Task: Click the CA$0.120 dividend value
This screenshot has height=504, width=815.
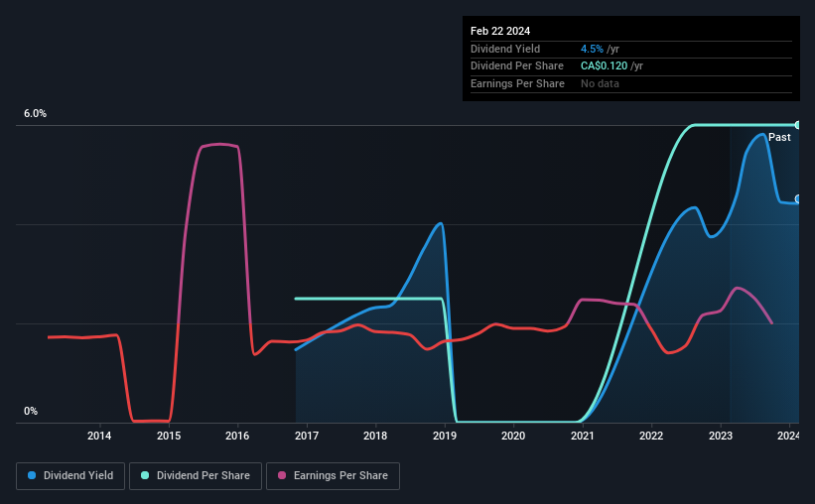Action: [604, 66]
